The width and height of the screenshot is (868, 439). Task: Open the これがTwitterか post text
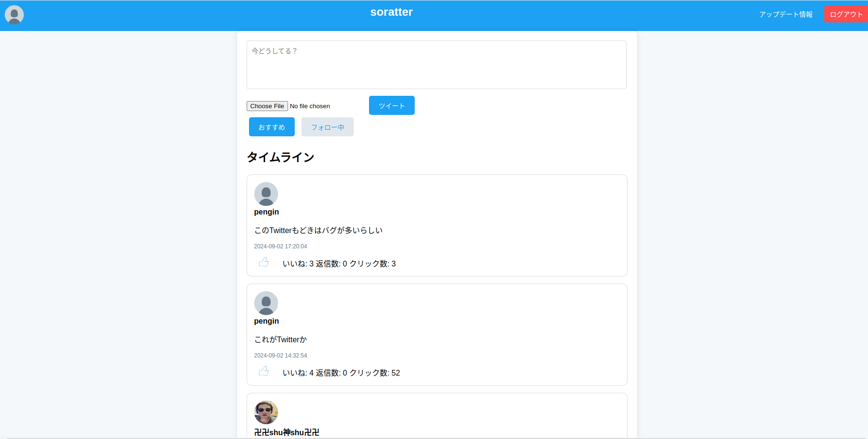click(280, 340)
